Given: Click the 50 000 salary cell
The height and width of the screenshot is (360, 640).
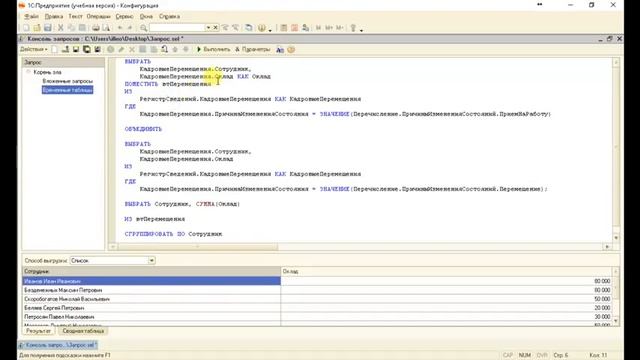Looking at the screenshot, I should 447,299.
